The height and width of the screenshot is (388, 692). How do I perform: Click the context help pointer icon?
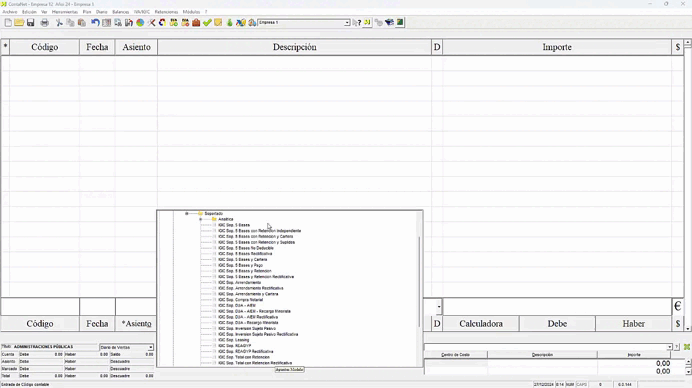click(x=357, y=23)
